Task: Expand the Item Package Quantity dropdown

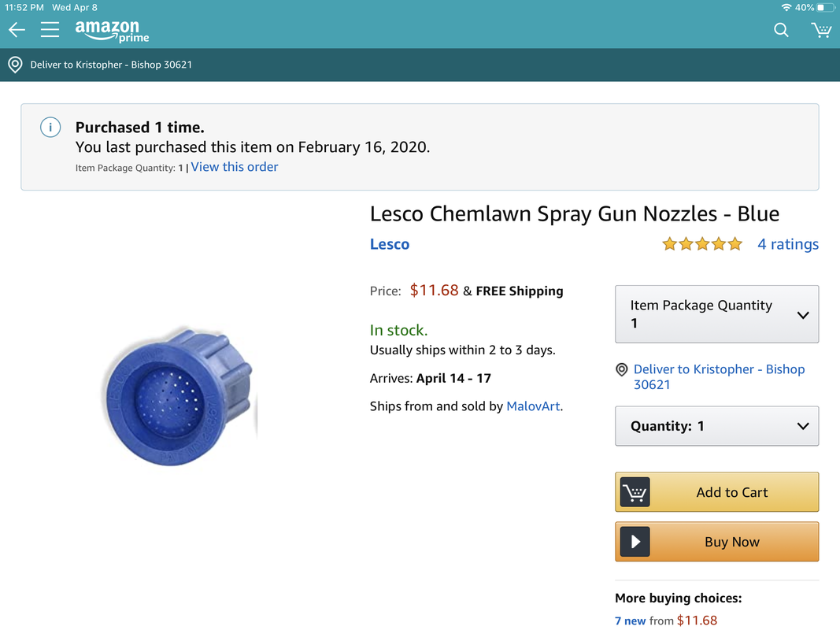Action: coord(716,314)
